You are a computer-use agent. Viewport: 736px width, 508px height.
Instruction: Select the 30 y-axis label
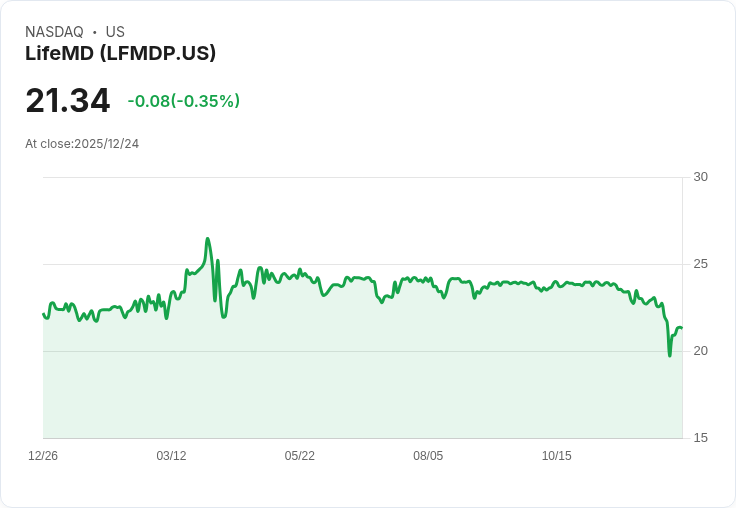click(x=700, y=177)
